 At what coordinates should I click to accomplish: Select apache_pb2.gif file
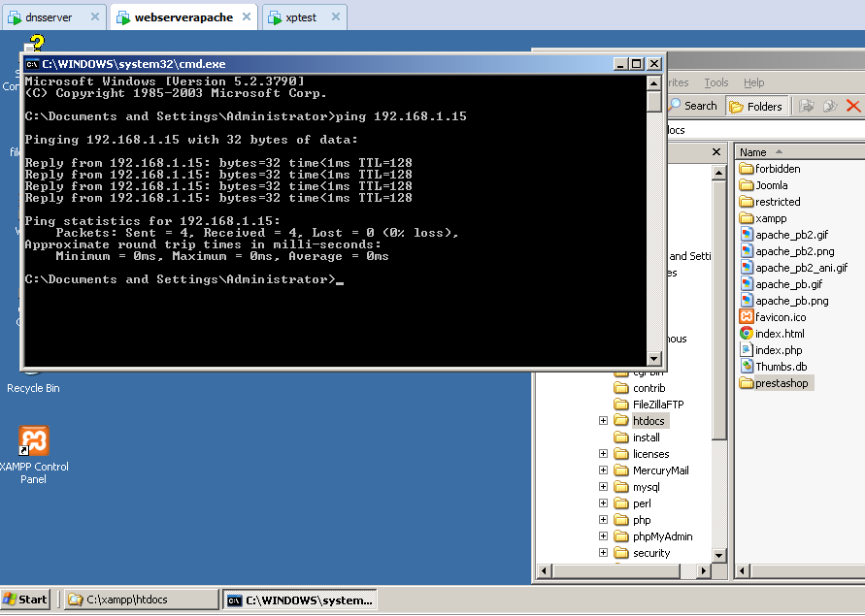coord(783,235)
